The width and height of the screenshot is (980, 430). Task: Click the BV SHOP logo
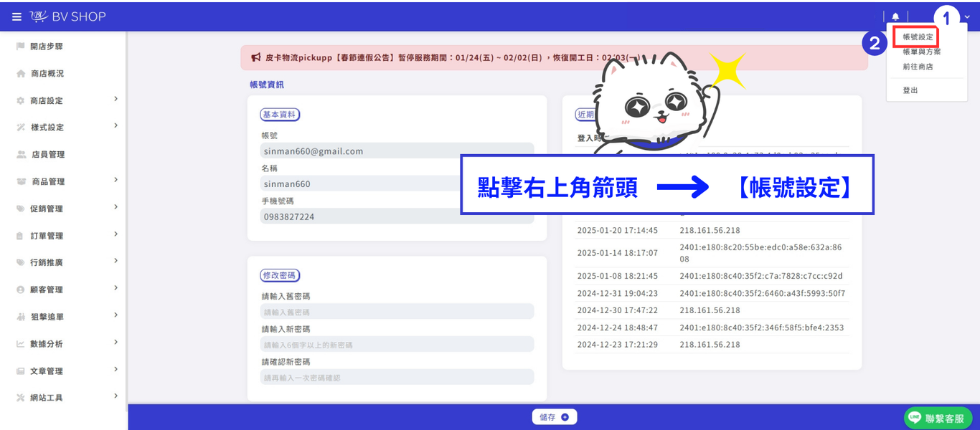pyautogui.click(x=67, y=16)
